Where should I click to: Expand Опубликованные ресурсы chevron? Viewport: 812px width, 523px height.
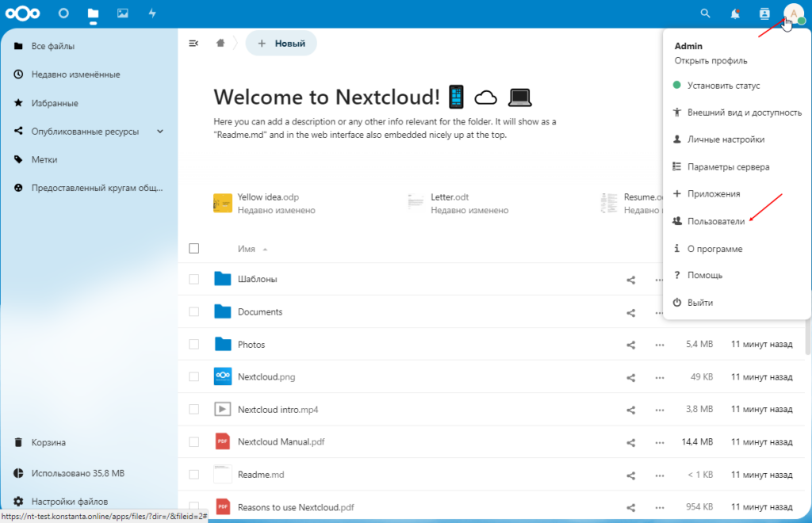point(160,132)
